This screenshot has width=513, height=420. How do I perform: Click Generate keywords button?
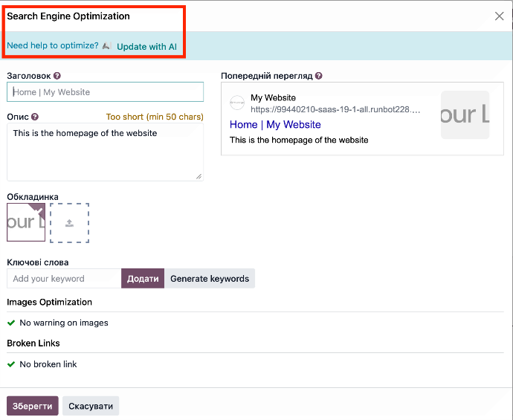pyautogui.click(x=210, y=279)
